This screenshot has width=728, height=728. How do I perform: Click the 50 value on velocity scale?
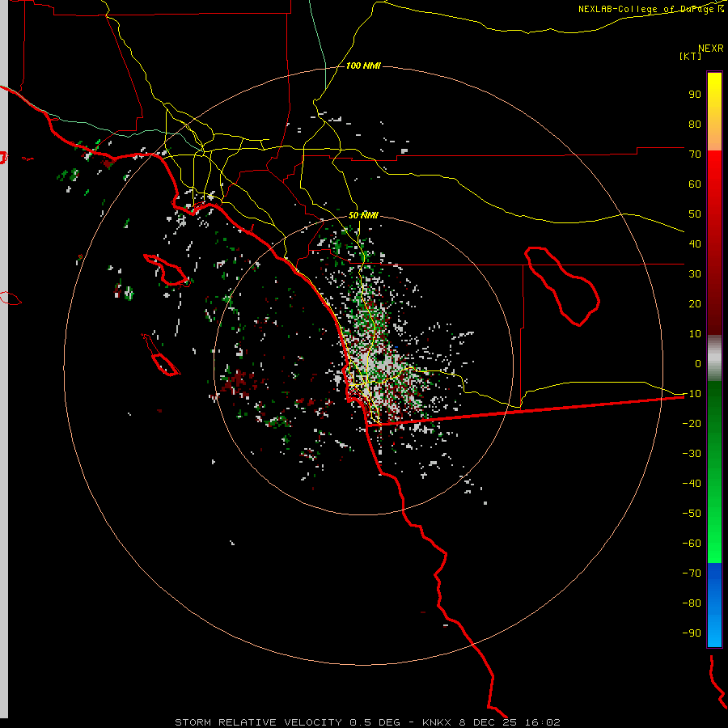[695, 214]
